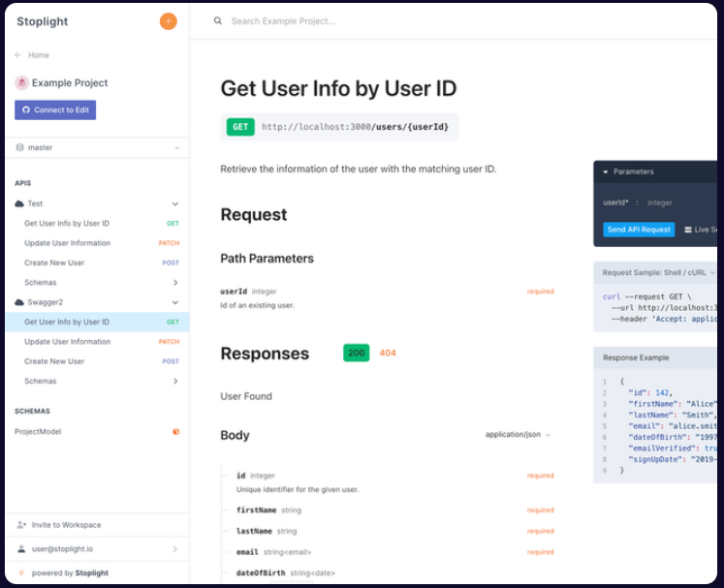Click the green GET method badge
Viewport: 724px width, 588px height.
(240, 127)
